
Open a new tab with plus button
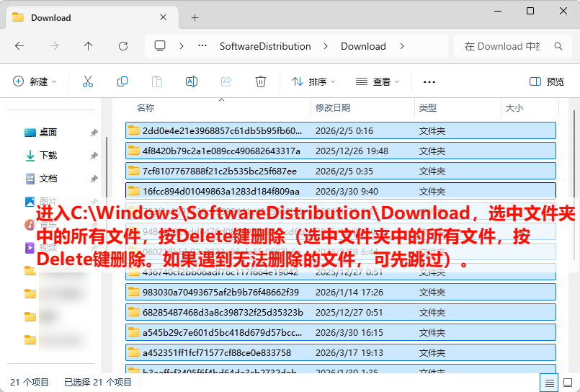point(195,18)
